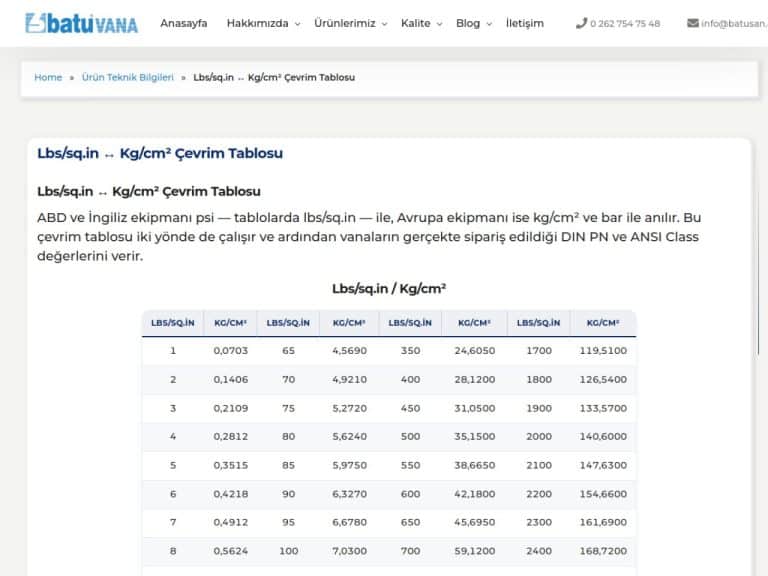The height and width of the screenshot is (576, 768).
Task: Select the cell 2400
Action: tap(539, 551)
